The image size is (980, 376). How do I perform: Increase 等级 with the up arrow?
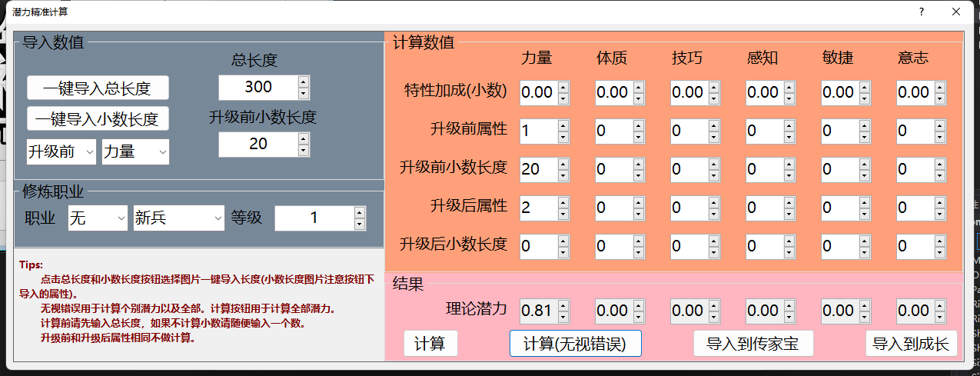(x=360, y=212)
